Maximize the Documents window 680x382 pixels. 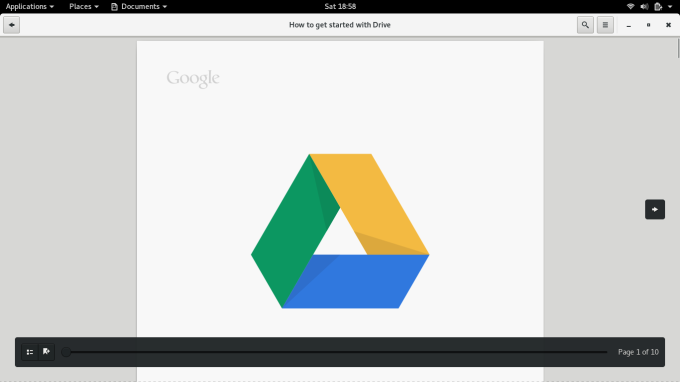pos(648,25)
